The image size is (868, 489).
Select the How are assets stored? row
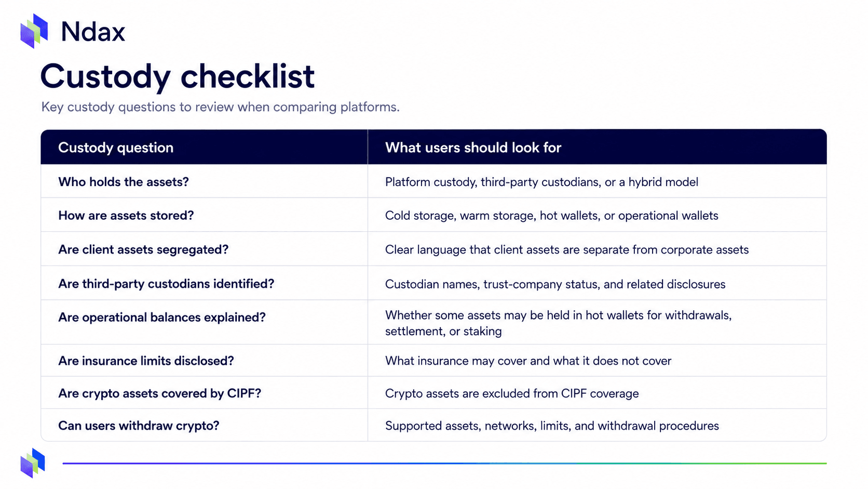point(433,215)
